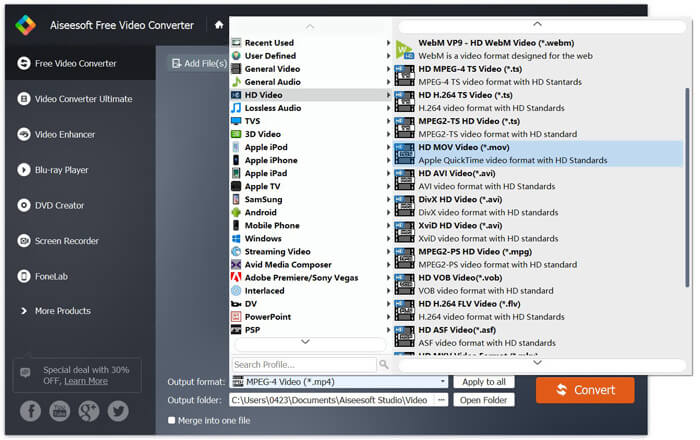Click the home icon in title bar

click(219, 25)
